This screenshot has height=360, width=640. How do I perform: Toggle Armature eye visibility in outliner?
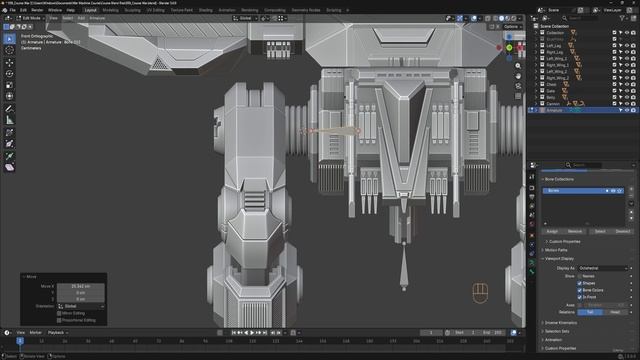(627, 110)
